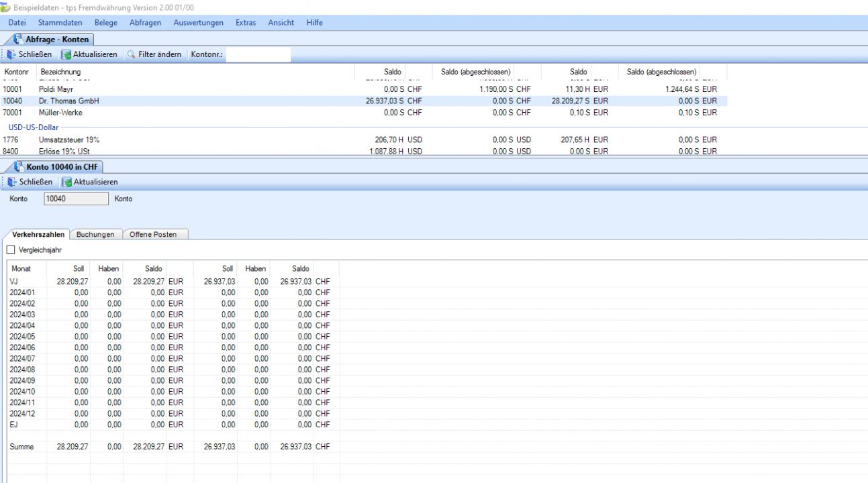The height and width of the screenshot is (483, 868).
Task: Select the Verkehrszahlen tab
Action: (x=38, y=234)
